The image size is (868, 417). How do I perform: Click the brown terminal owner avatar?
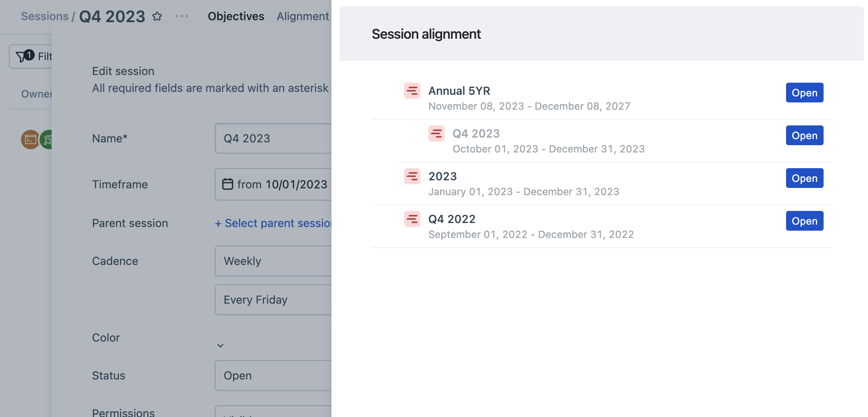pos(30,140)
